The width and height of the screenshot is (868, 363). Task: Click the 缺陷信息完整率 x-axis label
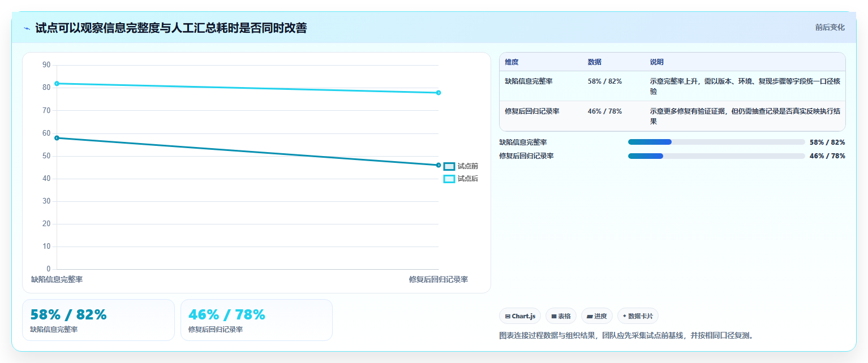(57, 279)
